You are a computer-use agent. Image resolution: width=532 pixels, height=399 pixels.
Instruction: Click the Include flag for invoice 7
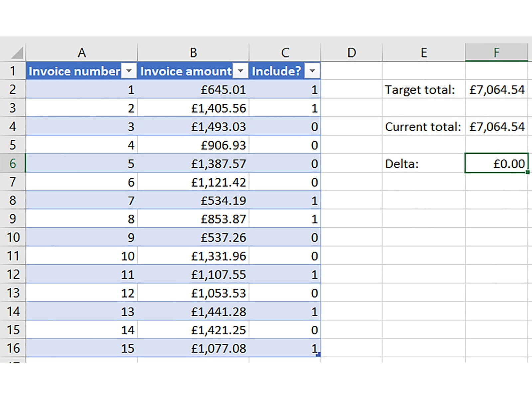click(285, 200)
